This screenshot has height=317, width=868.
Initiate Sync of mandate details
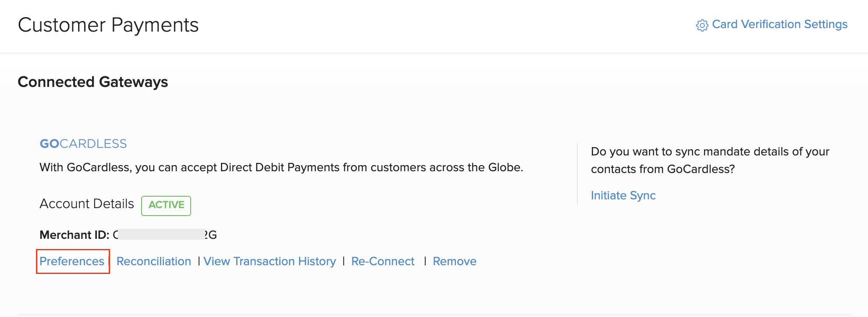(623, 195)
